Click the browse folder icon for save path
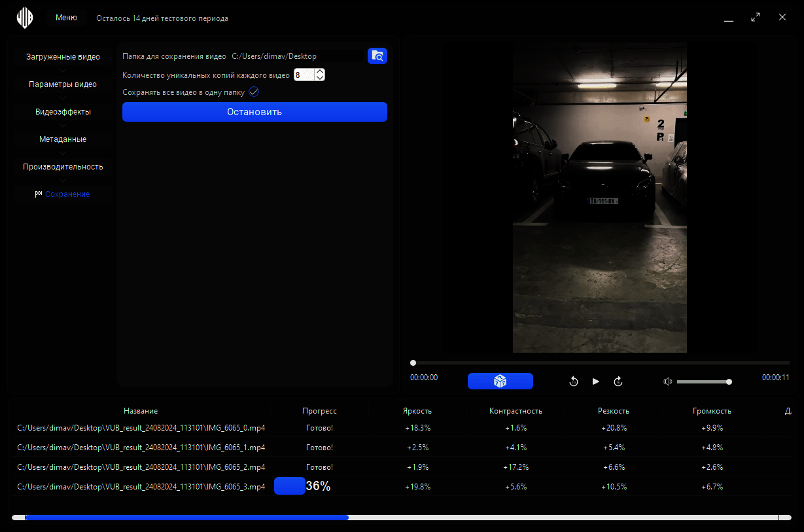804x532 pixels. (x=377, y=56)
